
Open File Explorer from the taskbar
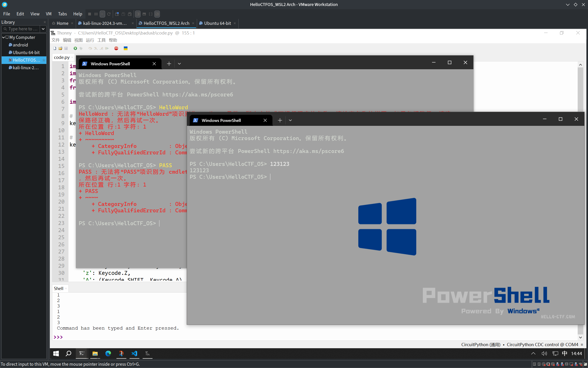click(x=95, y=354)
